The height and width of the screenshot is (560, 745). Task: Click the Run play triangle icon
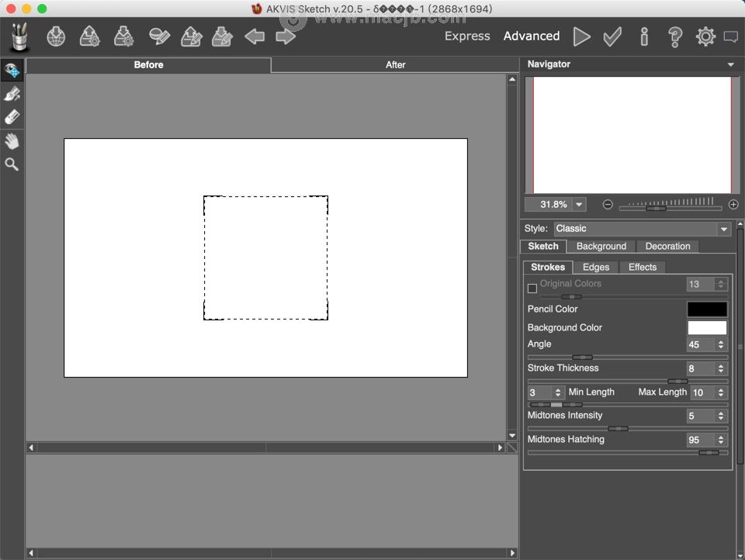coord(581,36)
